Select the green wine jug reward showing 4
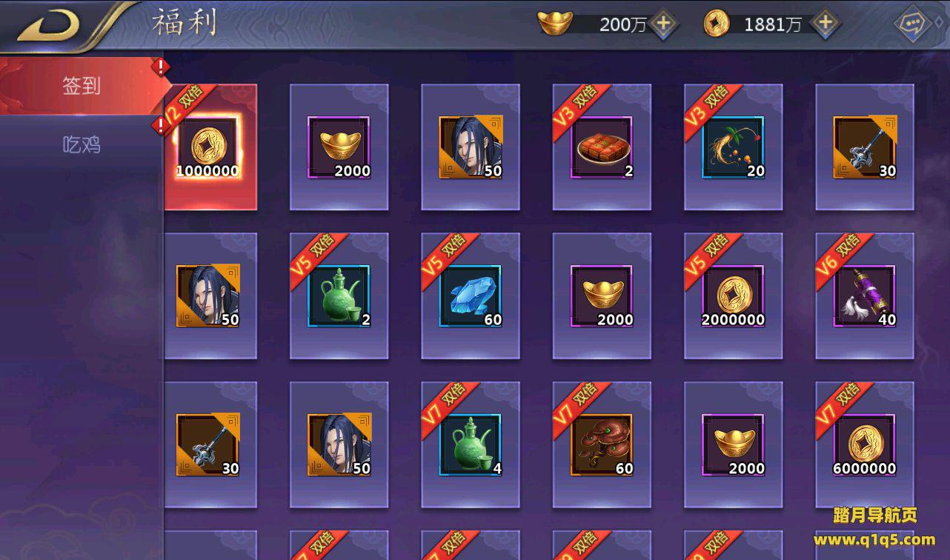 point(471,445)
